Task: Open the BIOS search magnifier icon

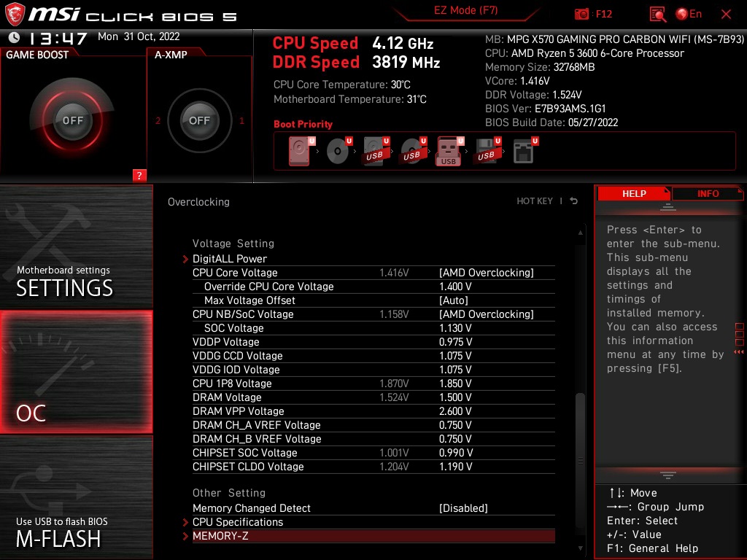Action: (x=657, y=15)
